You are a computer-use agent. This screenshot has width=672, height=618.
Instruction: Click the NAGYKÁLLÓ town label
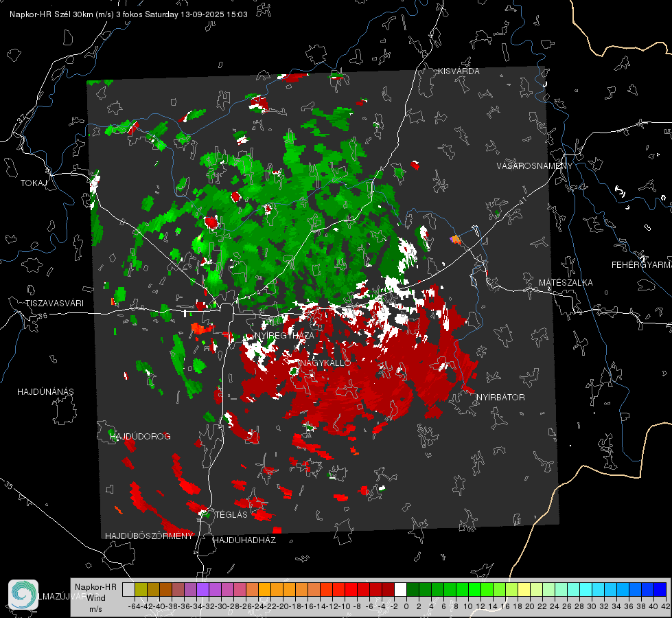tap(326, 363)
